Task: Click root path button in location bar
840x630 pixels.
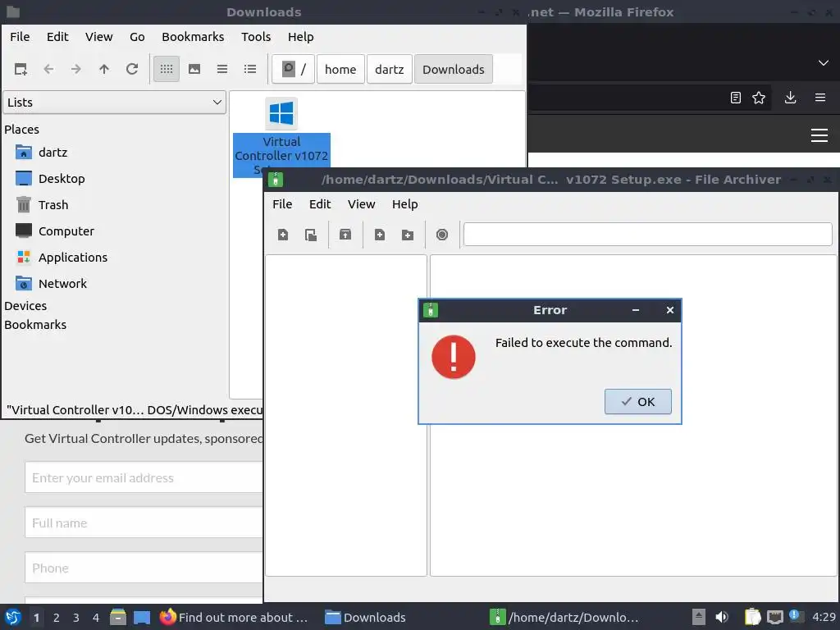Action: point(293,69)
